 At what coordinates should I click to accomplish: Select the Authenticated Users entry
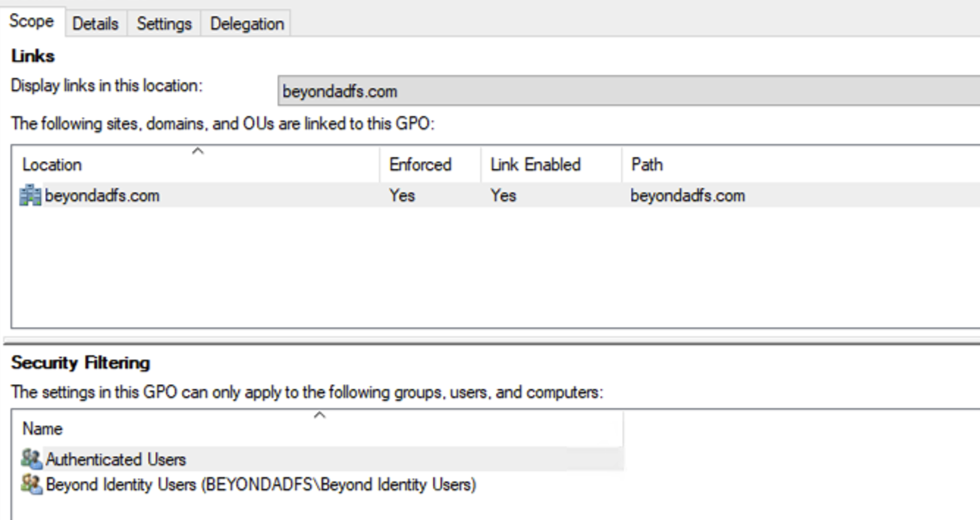point(116,460)
